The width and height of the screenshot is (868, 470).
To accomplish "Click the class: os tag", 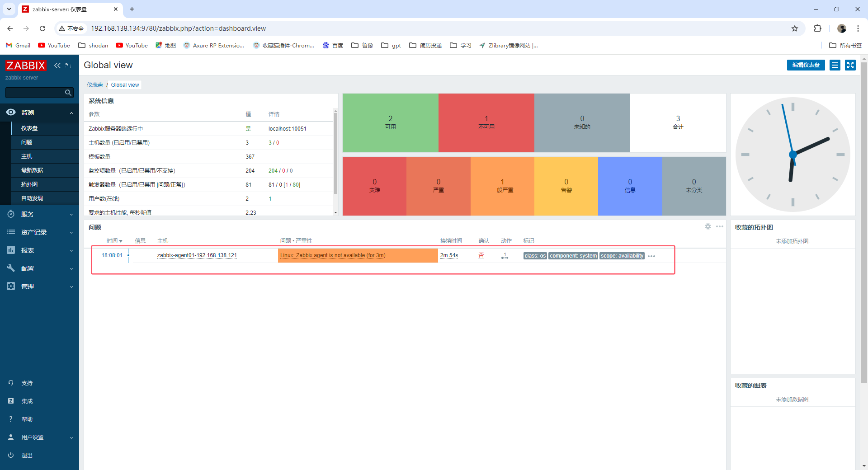I will (535, 256).
